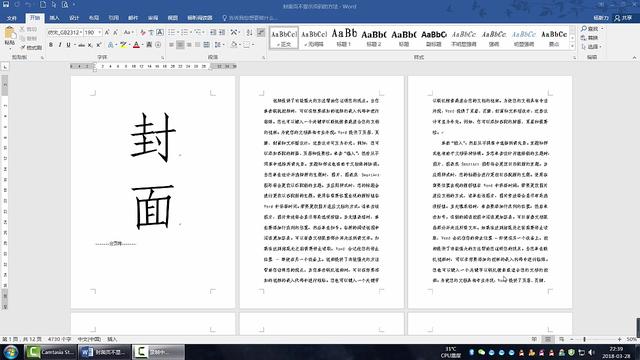Click the taskbar clock
This screenshot has height=360, width=640.
(x=616, y=352)
